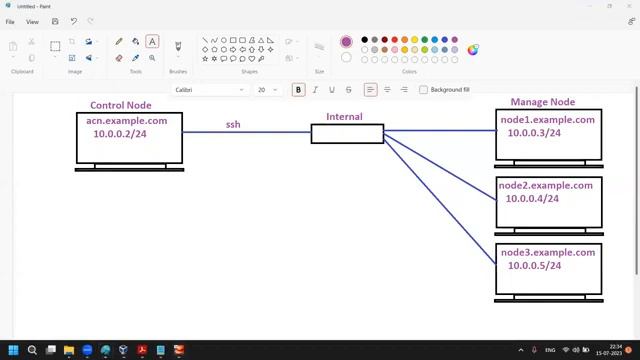Toggle Strikethrough text formatting
Image resolution: width=640 pixels, height=360 pixels.
349,90
